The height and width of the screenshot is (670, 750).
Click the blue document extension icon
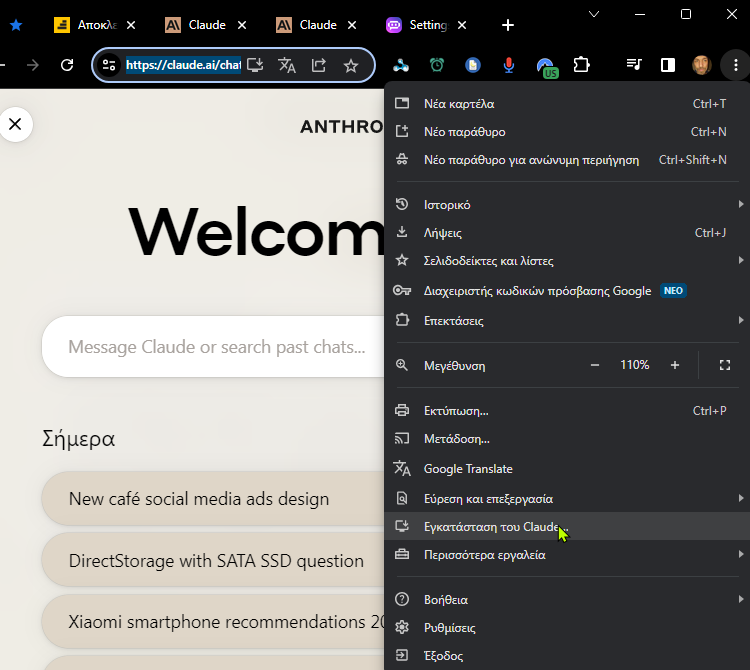tap(473, 65)
